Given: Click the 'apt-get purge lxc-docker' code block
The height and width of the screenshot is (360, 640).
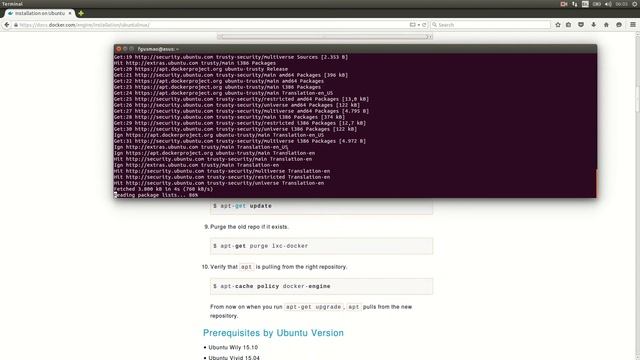Looking at the screenshot, I should [321, 246].
